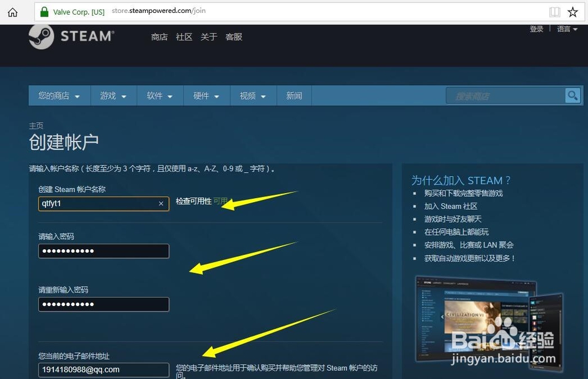This screenshot has width=588, height=379.
Task: Click the Steam logo
Action: pos(71,36)
